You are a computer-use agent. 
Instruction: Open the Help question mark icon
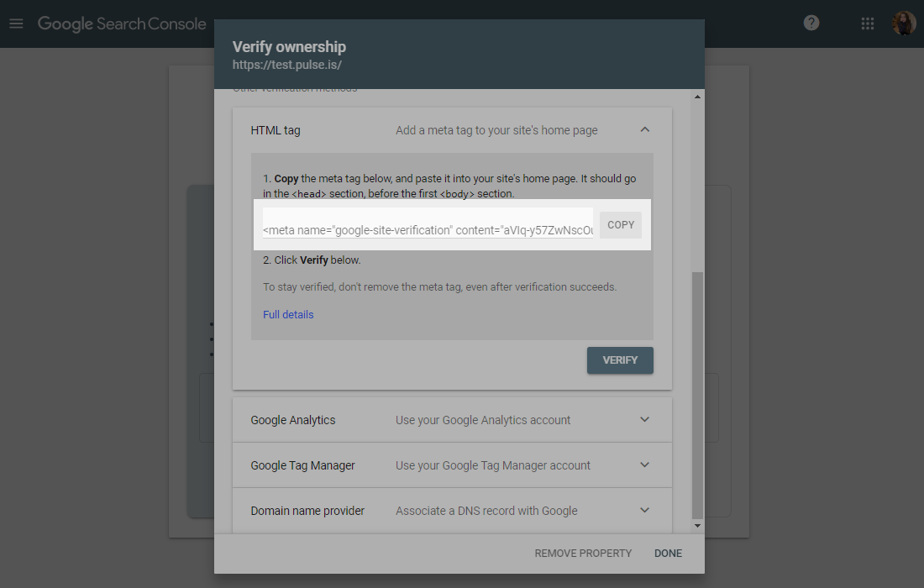pos(811,24)
